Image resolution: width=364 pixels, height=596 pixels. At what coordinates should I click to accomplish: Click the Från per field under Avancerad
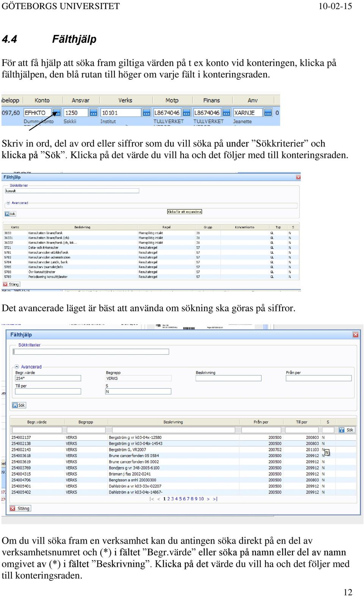pyautogui.click(x=318, y=378)
